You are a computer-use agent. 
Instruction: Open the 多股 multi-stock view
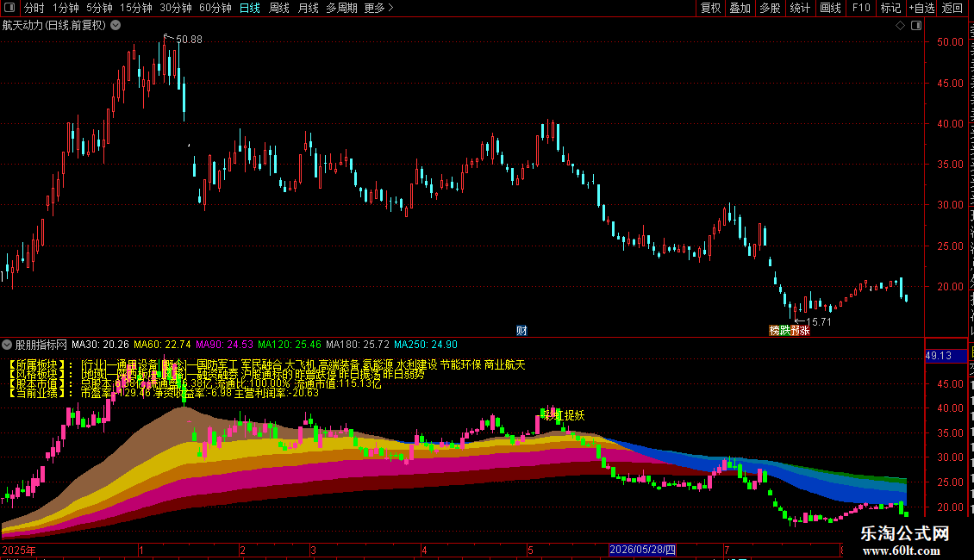[x=770, y=8]
